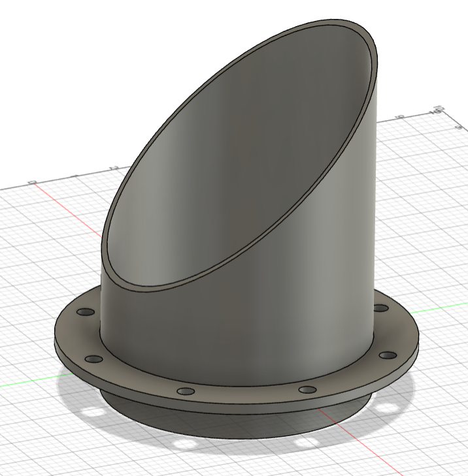Viewport: 468px width, 476px height.
Task: Click the grid scale label at the red axis start
Action: tap(31, 182)
